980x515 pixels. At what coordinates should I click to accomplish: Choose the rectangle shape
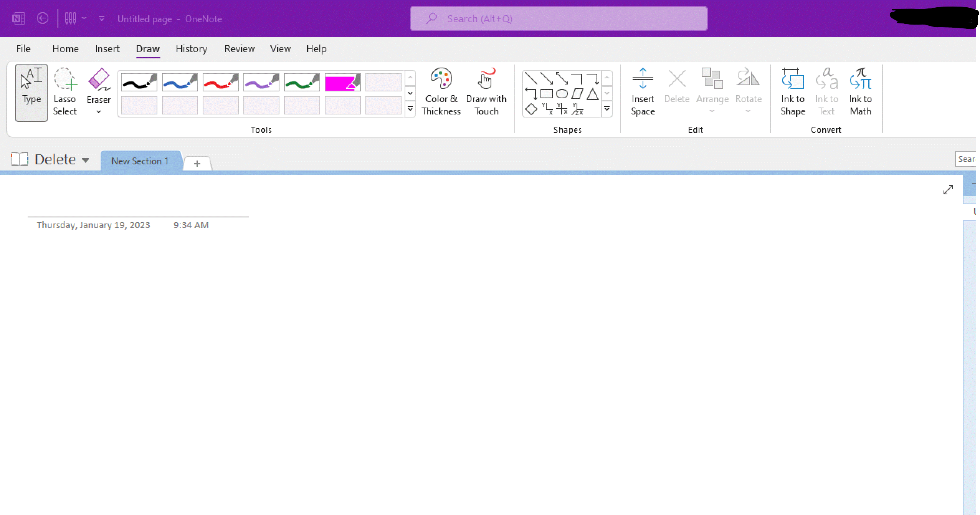547,94
